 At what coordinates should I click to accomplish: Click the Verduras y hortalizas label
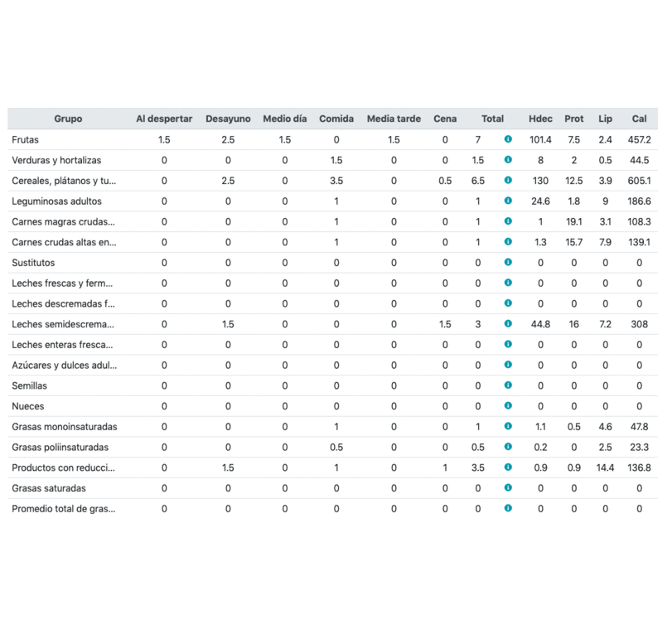(56, 160)
